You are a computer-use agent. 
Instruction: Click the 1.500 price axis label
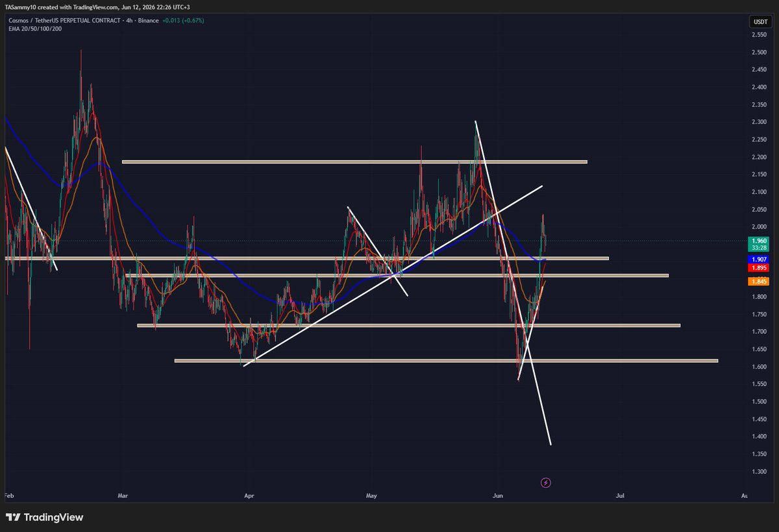tap(760, 402)
